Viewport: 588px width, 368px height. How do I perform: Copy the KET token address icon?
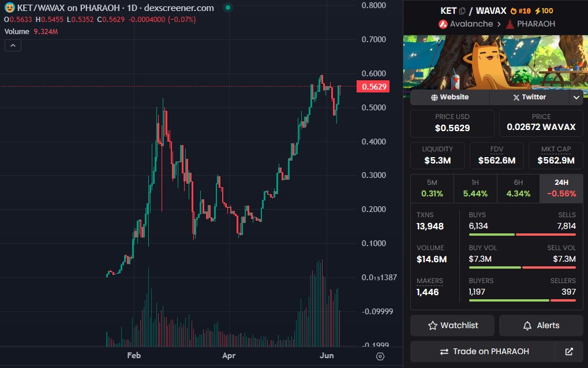462,11
